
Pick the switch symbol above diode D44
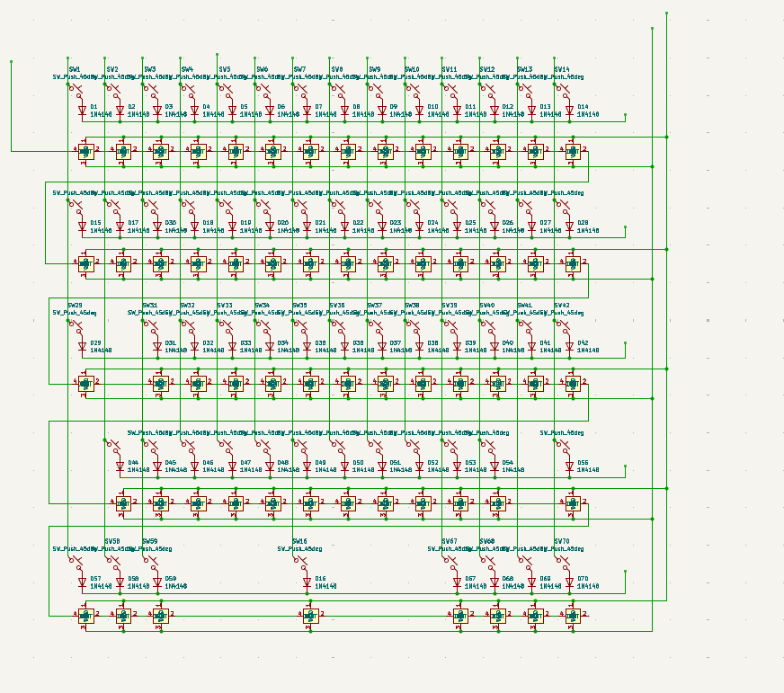click(112, 445)
